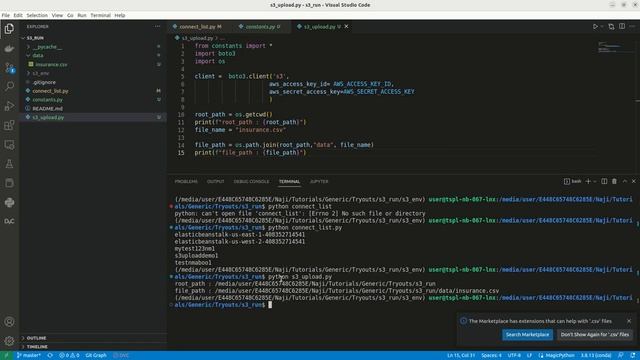
Task: Switch to the OUTPUT panel tab
Action: [x=216, y=181]
